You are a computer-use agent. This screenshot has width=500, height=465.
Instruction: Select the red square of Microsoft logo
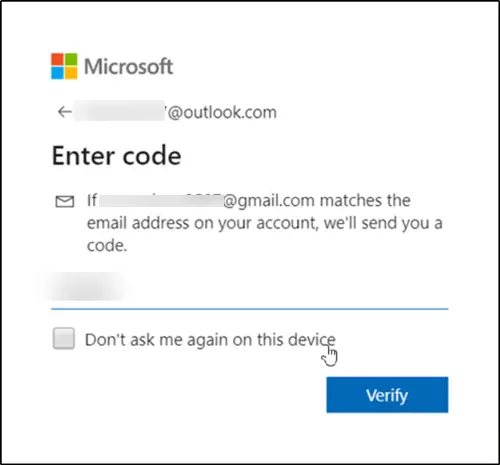pyautogui.click(x=57, y=59)
